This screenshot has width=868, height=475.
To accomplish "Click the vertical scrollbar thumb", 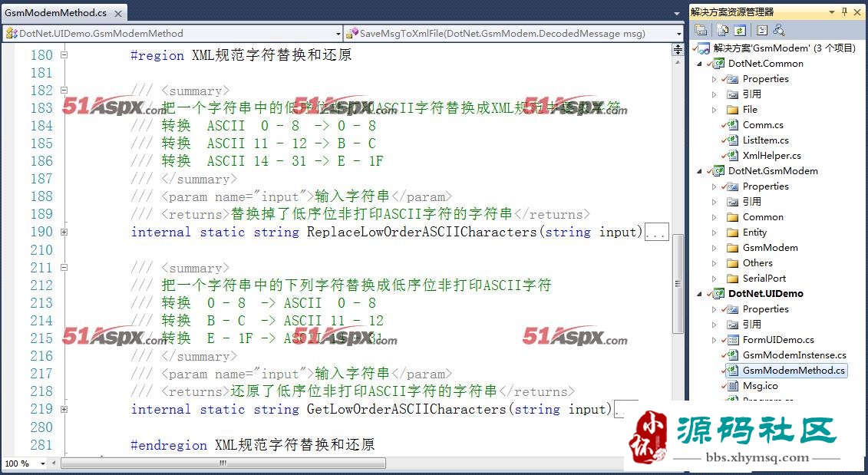I will coord(678,284).
